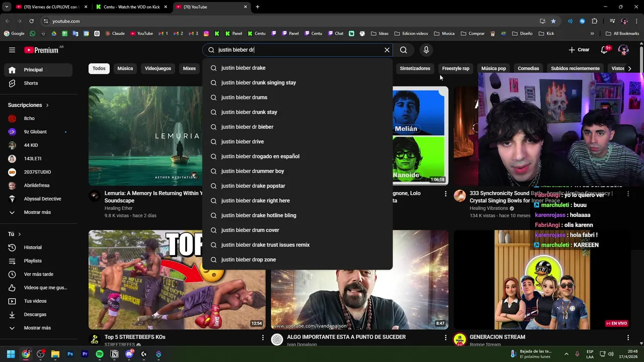The width and height of the screenshot is (644, 362).
Task: Open the notifications bell
Action: (605, 50)
